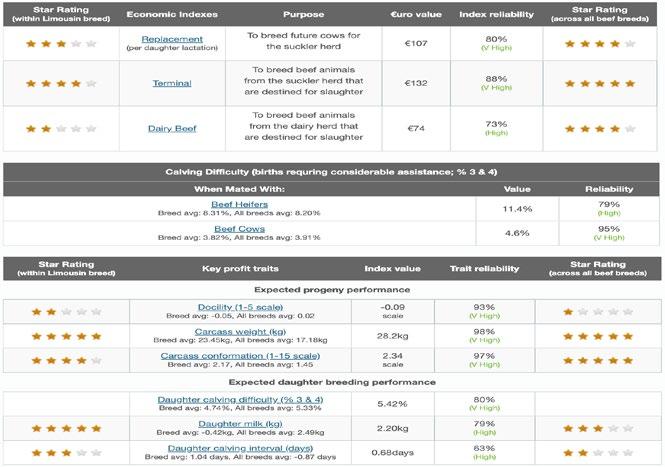Select the 2.20kg daughter milk value
The height and width of the screenshot is (467, 665).
click(392, 428)
